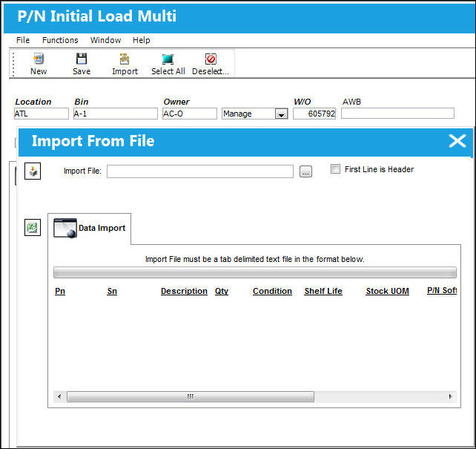Click the browse ellipsis button for Import File
This screenshot has width=476, height=449.
(x=305, y=171)
